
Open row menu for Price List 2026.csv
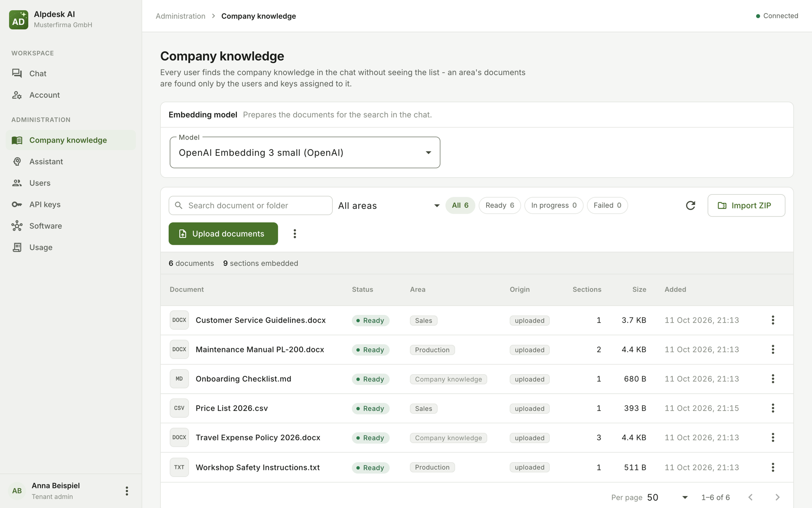point(773,408)
